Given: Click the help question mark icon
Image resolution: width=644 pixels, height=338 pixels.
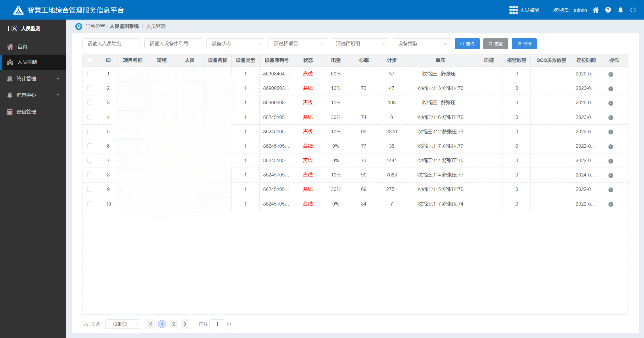Looking at the screenshot, I should click(x=608, y=10).
